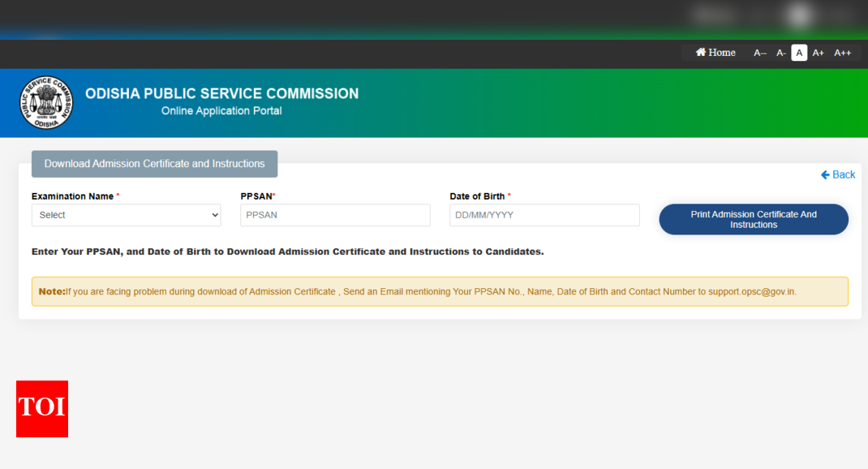Click the Examination Name field label

pos(72,196)
